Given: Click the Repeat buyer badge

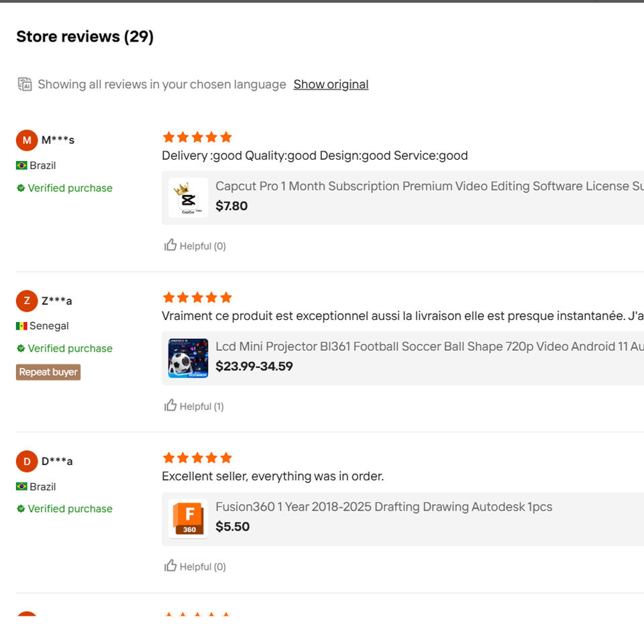Looking at the screenshot, I should 48,372.
